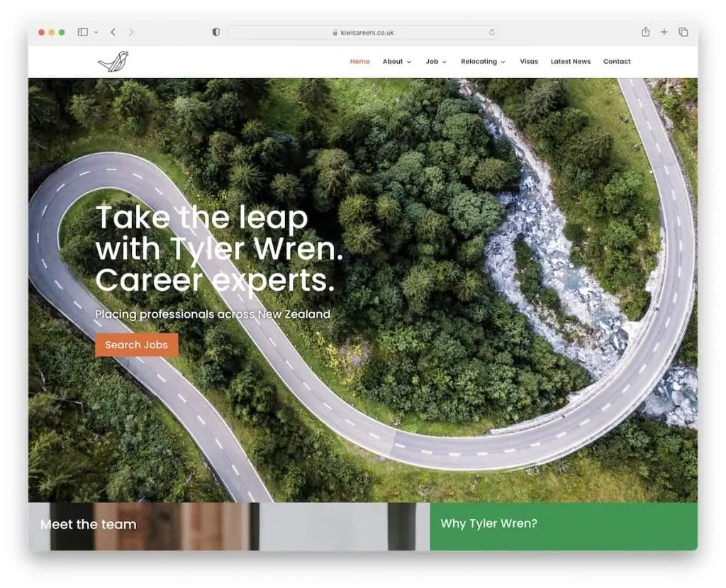This screenshot has width=726, height=588.
Task: Show the tab overview icon
Action: (683, 32)
